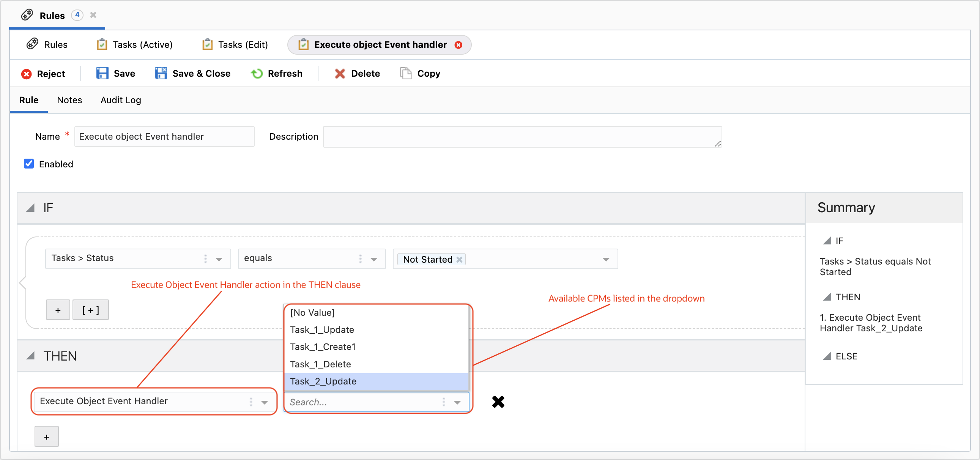
Task: Close Execute object Event handler tab
Action: [x=458, y=45]
